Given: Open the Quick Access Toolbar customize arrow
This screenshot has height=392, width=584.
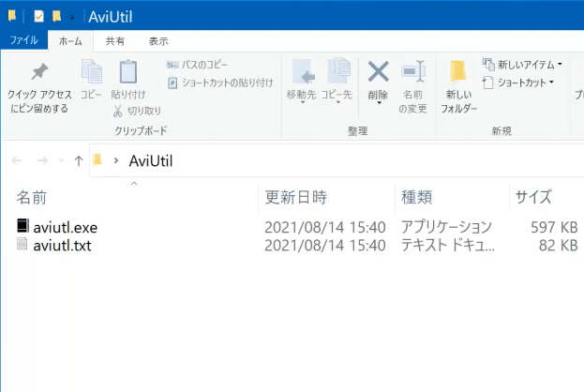Looking at the screenshot, I should (x=72, y=17).
